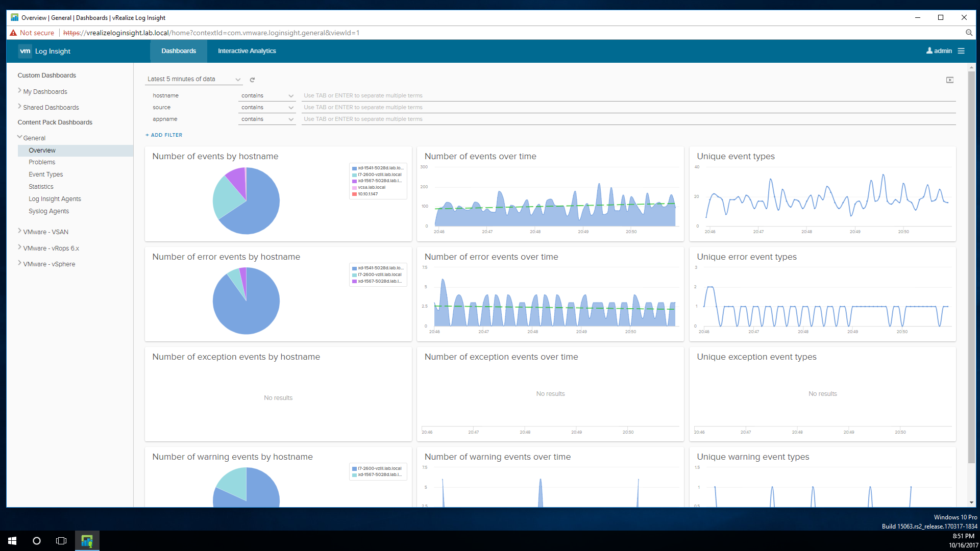980x551 pixels.
Task: Select the Overview dashboard
Action: (x=75, y=151)
